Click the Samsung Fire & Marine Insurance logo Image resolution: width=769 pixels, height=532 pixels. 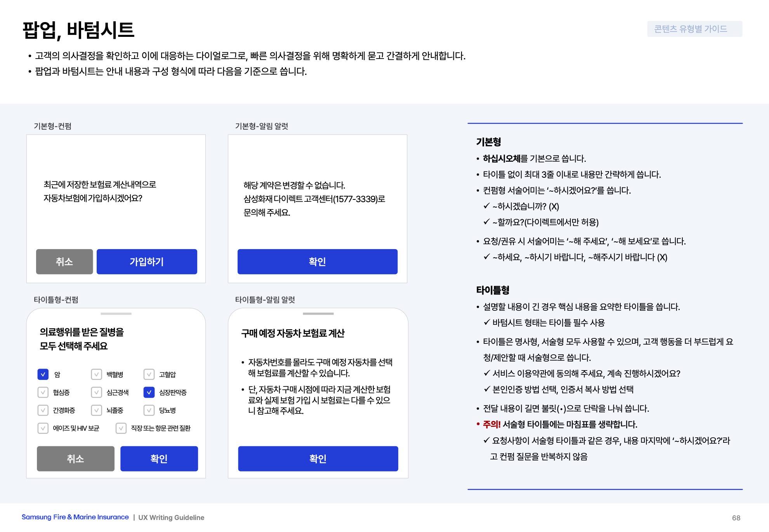tap(75, 517)
